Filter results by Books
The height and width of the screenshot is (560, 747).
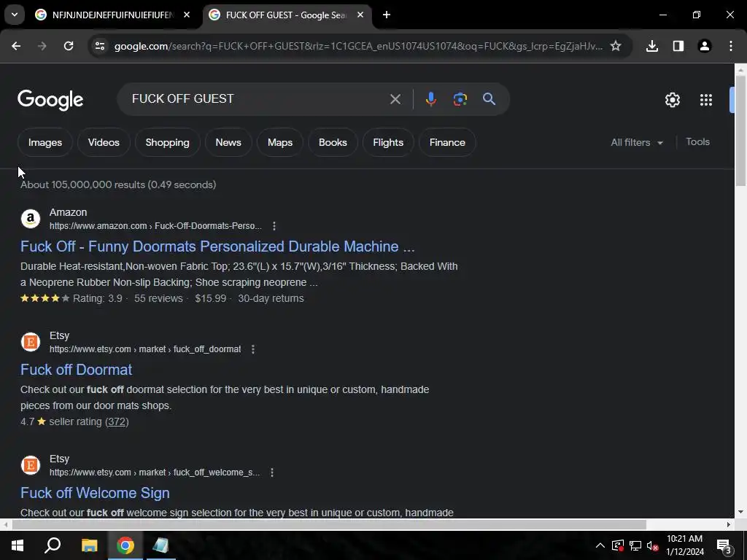[x=333, y=142]
